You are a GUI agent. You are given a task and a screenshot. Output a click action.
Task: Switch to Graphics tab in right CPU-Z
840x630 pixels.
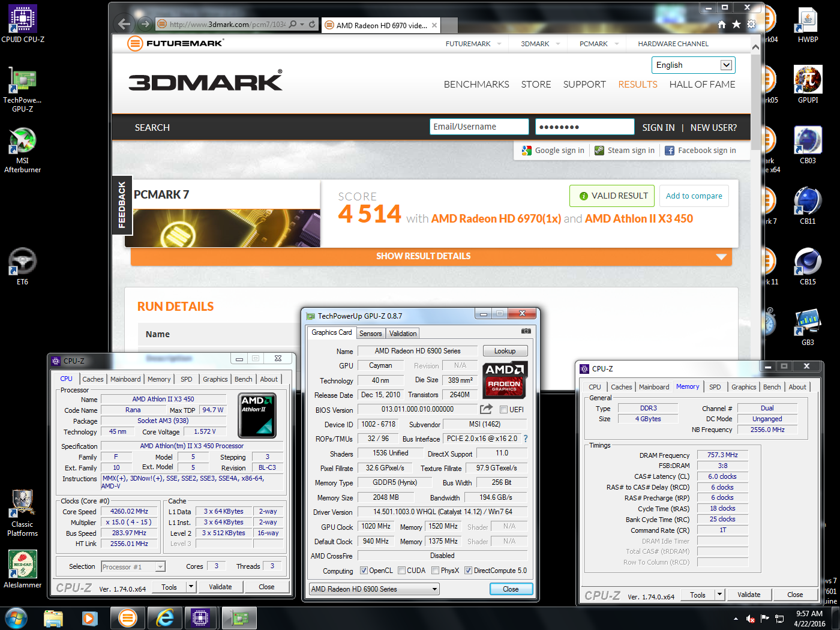[x=743, y=387]
